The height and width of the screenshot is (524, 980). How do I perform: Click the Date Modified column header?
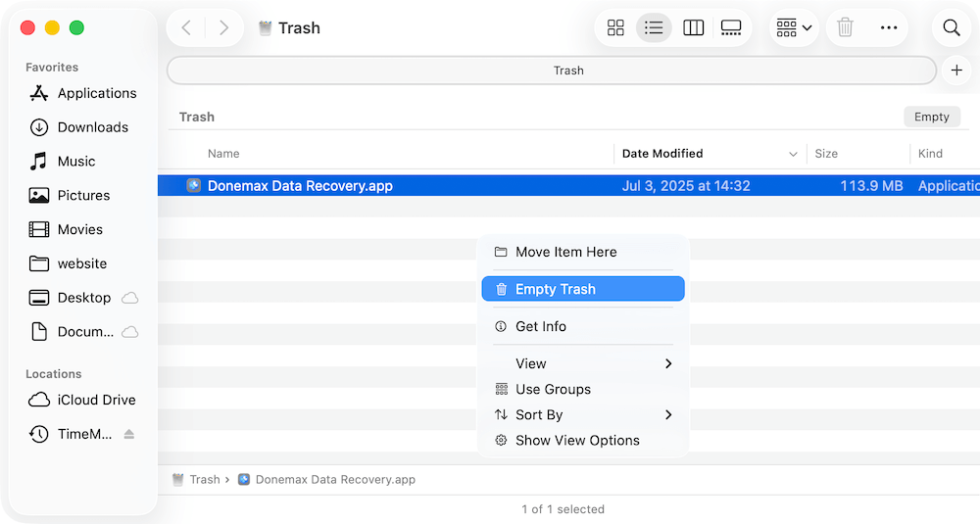tap(662, 154)
